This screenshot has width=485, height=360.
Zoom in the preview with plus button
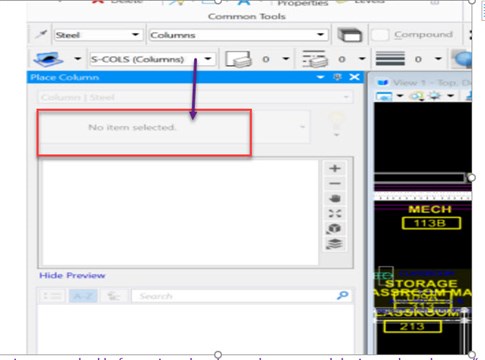[x=335, y=168]
